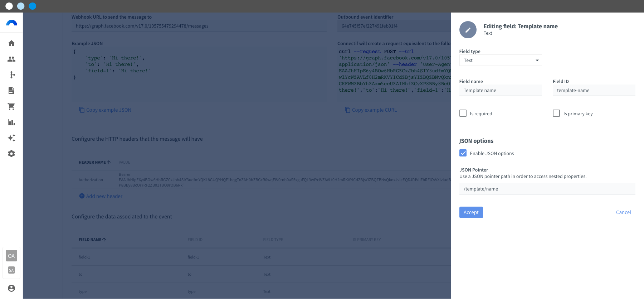Click the Outbound event identifier field
The height and width of the screenshot is (299, 644).
click(x=394, y=26)
